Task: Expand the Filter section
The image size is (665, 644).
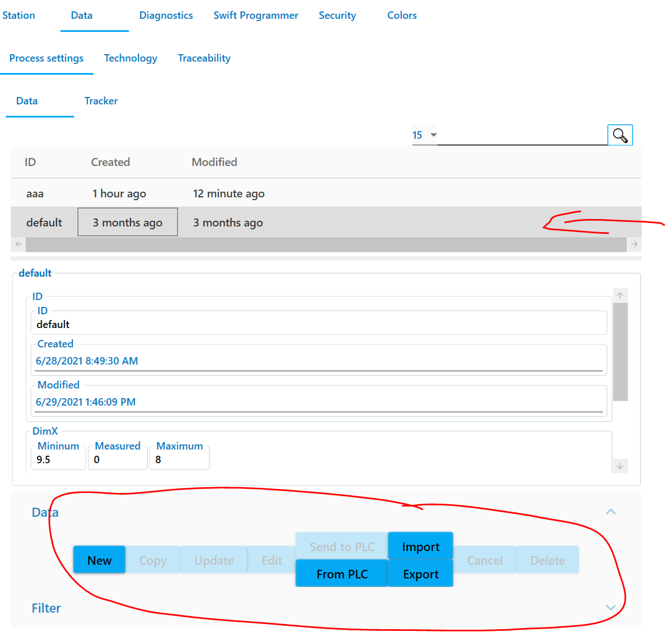Action: coord(611,607)
